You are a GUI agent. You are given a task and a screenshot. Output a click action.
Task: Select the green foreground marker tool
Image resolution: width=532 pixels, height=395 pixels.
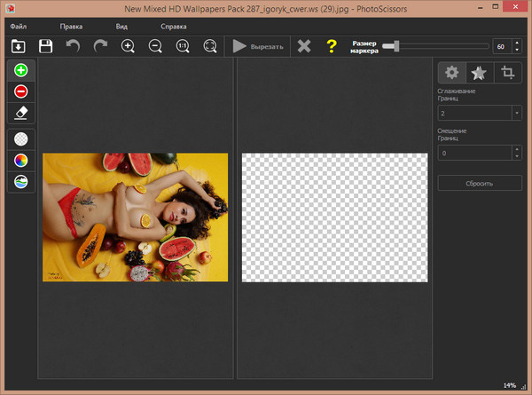[21, 70]
